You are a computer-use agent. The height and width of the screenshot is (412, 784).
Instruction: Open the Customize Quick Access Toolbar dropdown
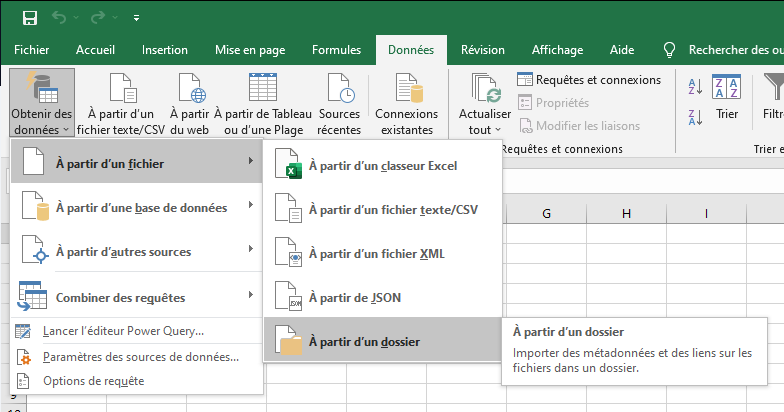(x=136, y=18)
